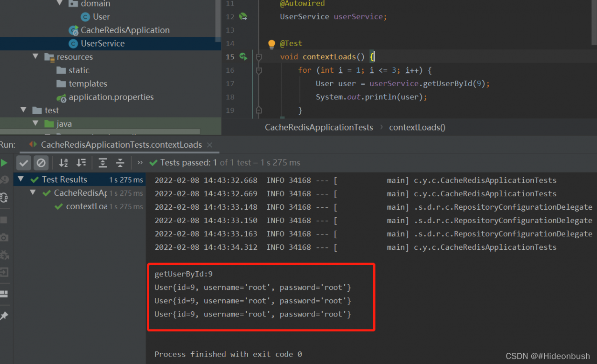Click the stop process icon
The image size is (597, 364).
point(4,220)
